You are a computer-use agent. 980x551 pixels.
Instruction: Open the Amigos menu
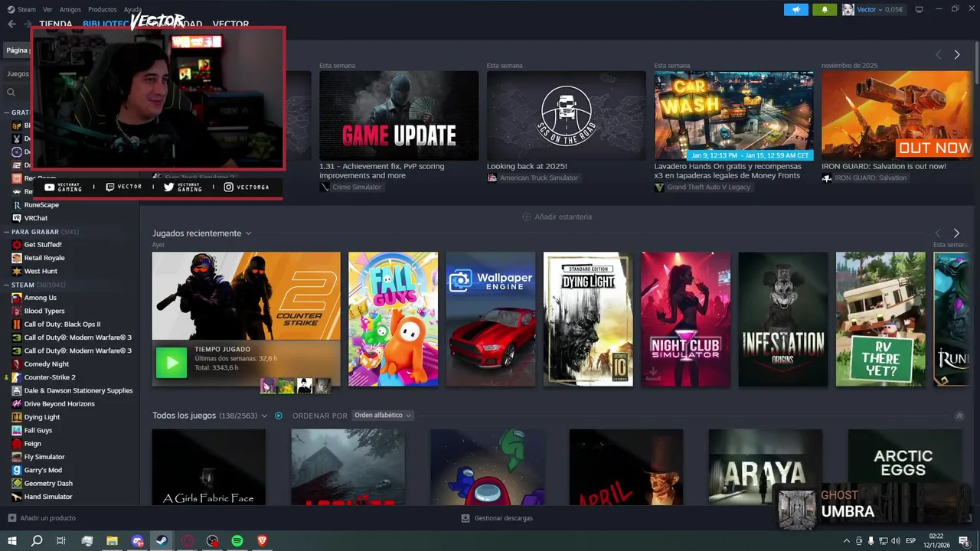click(70, 9)
